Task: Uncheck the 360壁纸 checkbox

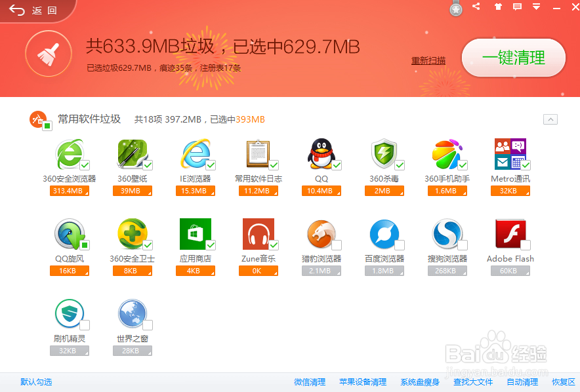Action: point(148,165)
